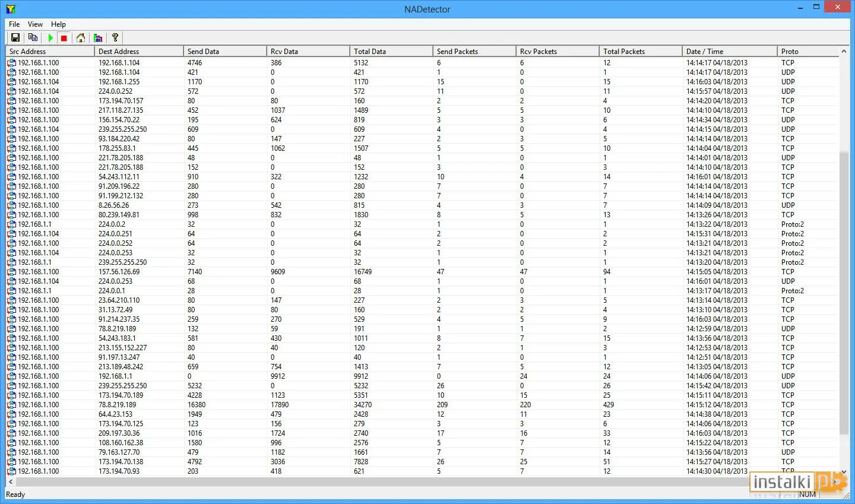
Task: Stop capture with the red square icon
Action: 64,38
